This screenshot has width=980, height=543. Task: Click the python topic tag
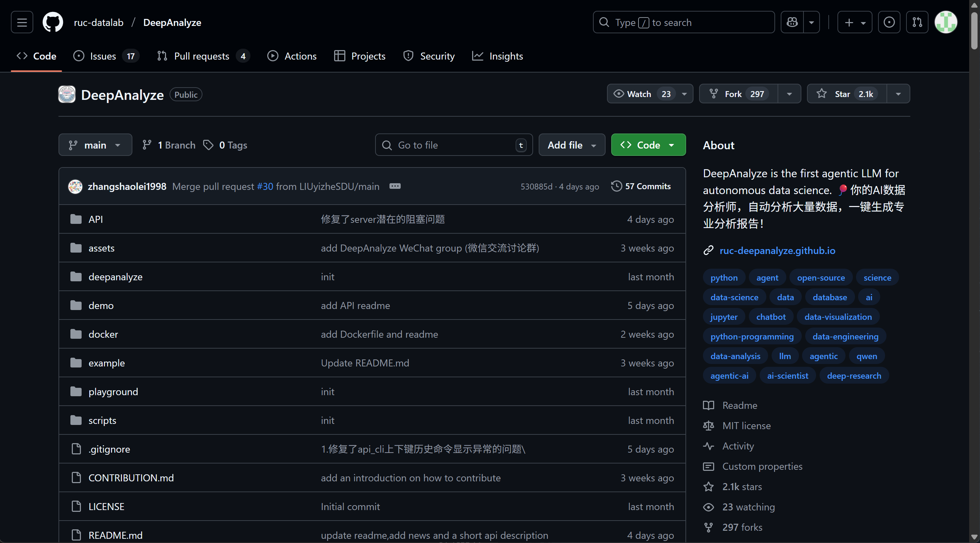[x=724, y=277]
